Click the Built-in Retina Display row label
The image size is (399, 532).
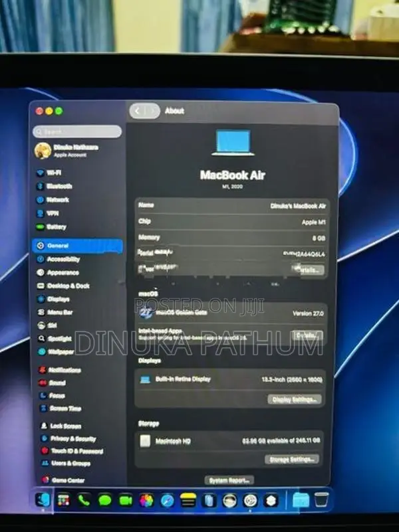point(183,379)
